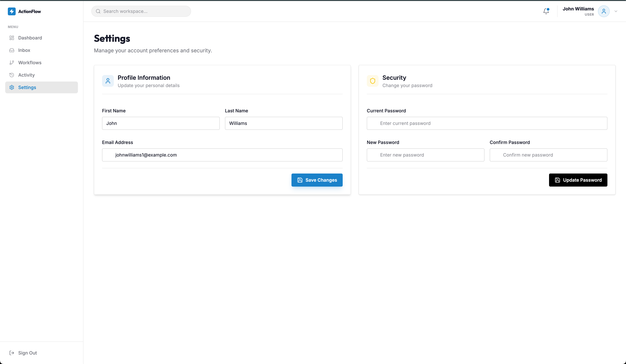Click the Profile Information person icon
The height and width of the screenshot is (364, 626).
(x=108, y=81)
